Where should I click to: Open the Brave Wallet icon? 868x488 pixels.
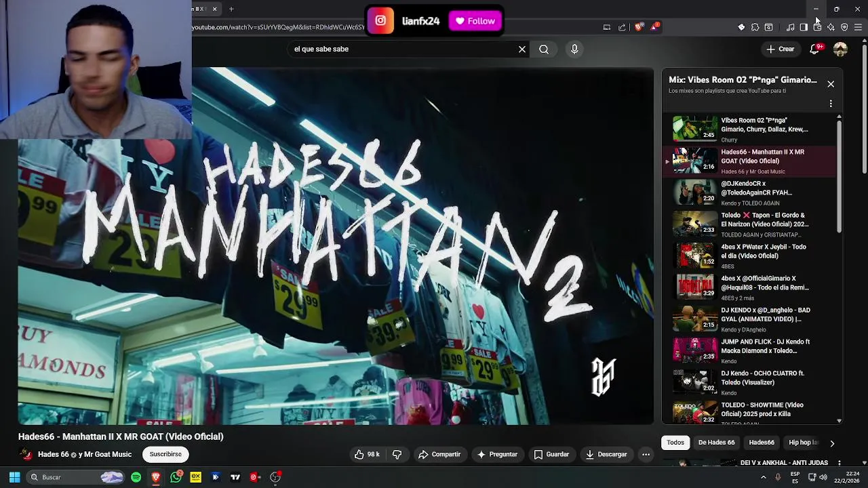point(817,27)
